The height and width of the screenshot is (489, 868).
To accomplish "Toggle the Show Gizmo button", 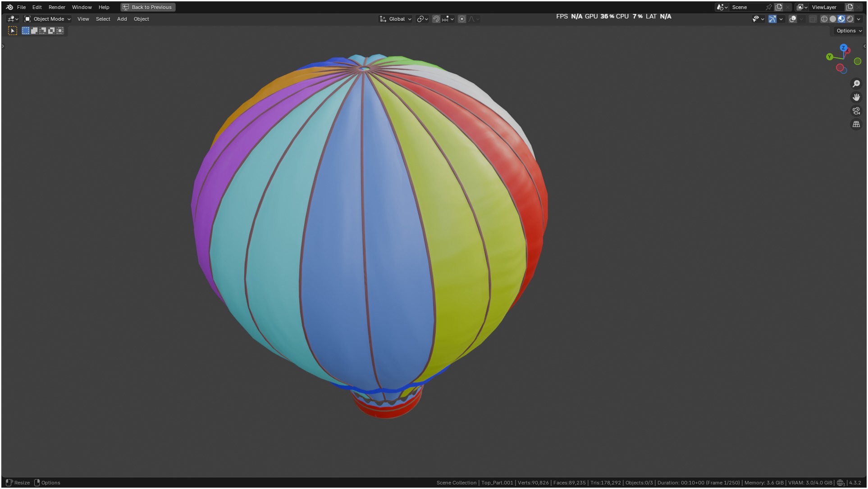I will point(772,19).
